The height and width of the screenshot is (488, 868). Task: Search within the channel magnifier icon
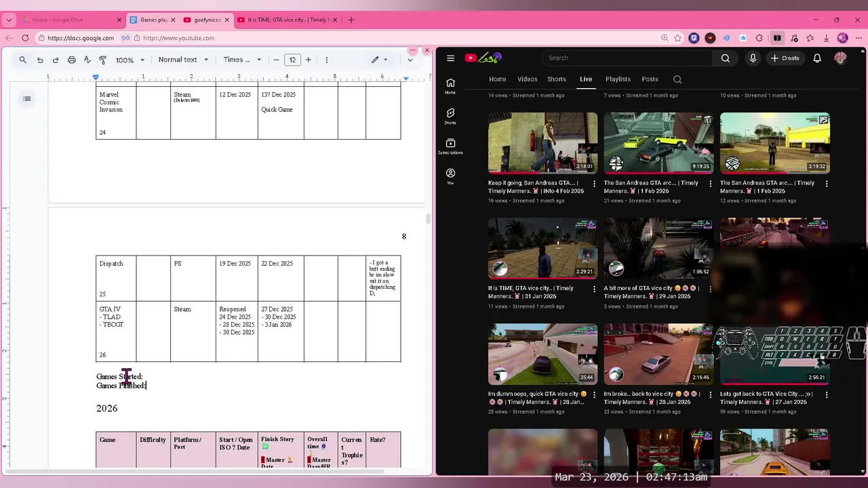click(x=677, y=79)
